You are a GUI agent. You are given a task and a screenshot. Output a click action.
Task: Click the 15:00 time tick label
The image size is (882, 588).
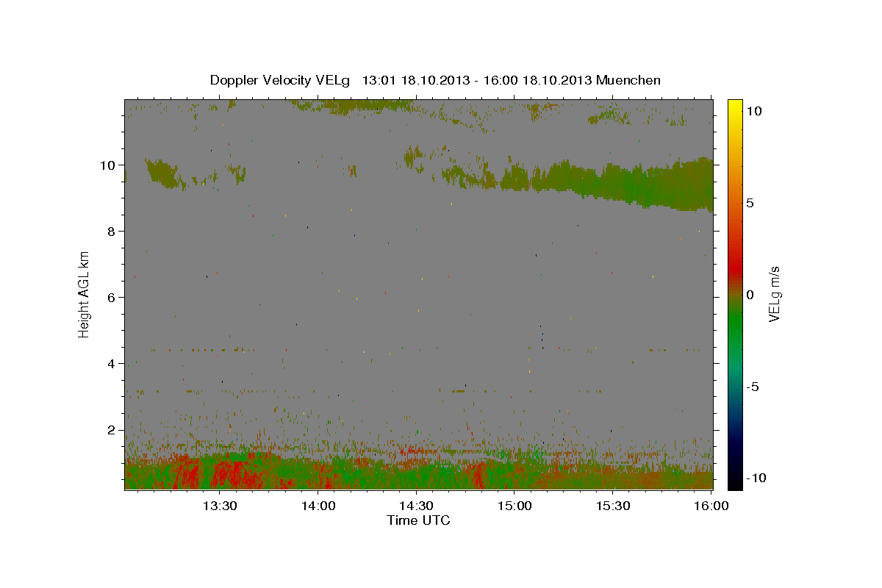(x=514, y=506)
